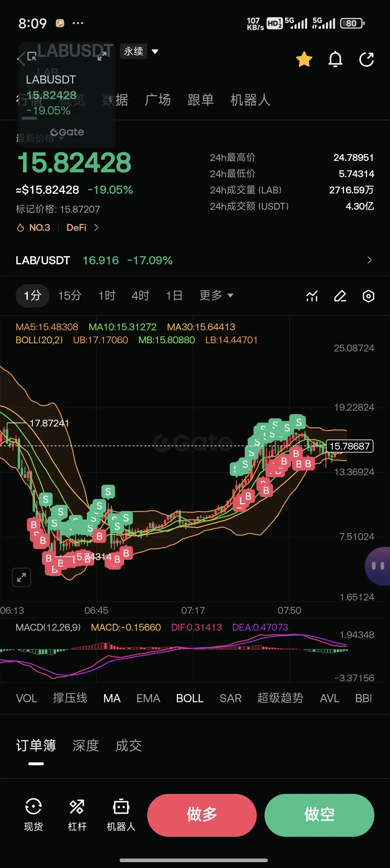Switch to the 订单簿 tab

tap(36, 745)
